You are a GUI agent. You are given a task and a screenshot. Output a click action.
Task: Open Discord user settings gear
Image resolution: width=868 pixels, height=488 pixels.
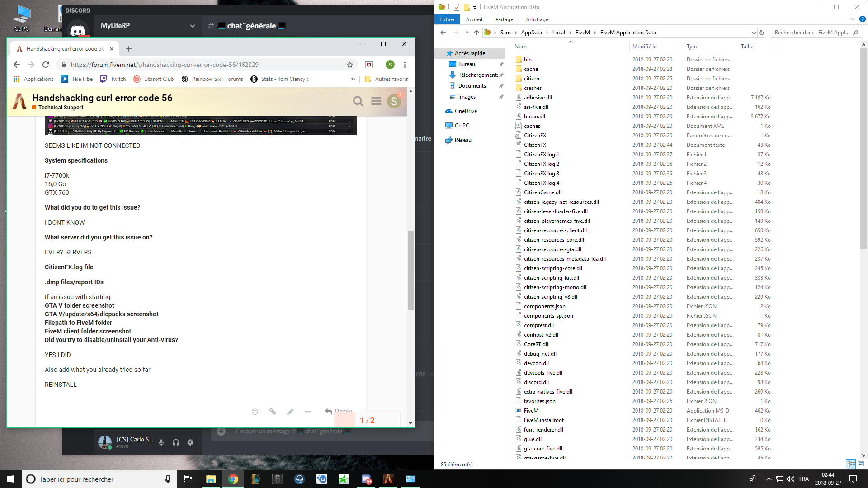(x=190, y=442)
